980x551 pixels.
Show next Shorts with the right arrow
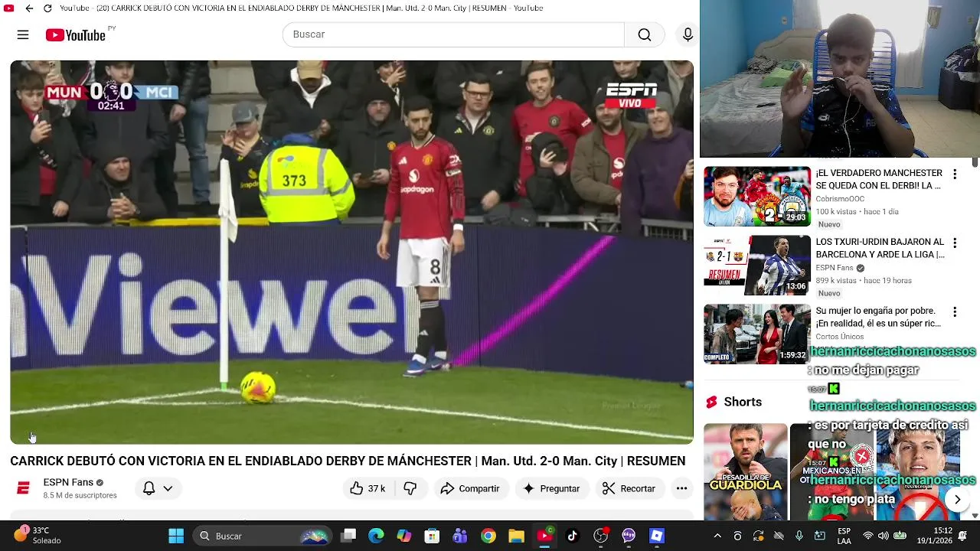(x=957, y=500)
